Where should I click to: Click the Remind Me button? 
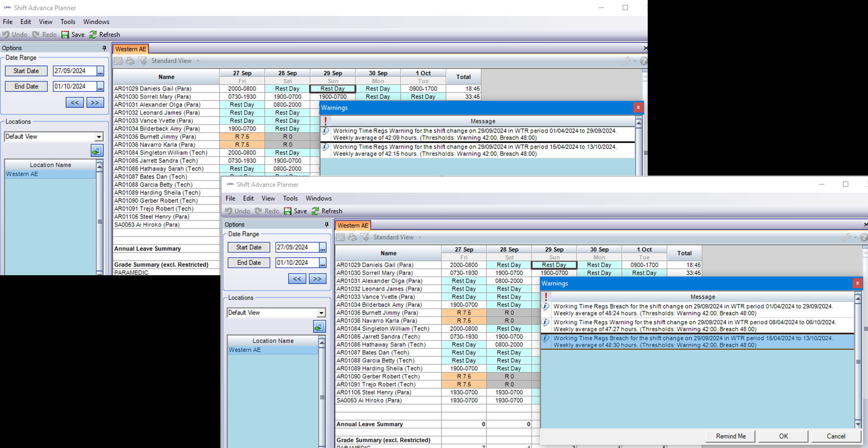[x=730, y=436]
